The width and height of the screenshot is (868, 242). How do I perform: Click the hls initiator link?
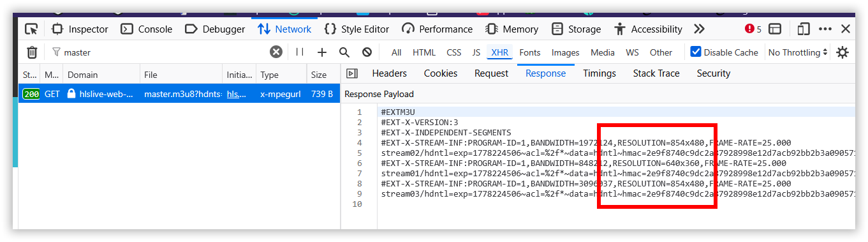(x=237, y=94)
